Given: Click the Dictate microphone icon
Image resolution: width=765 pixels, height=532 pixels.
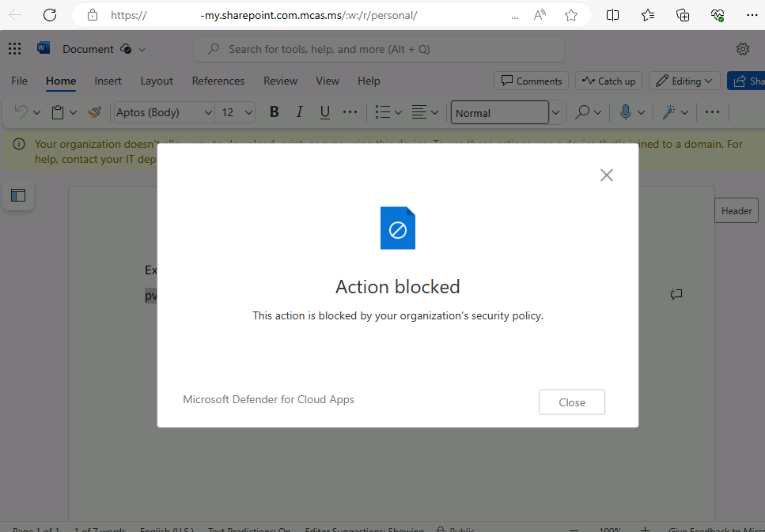Looking at the screenshot, I should (626, 112).
